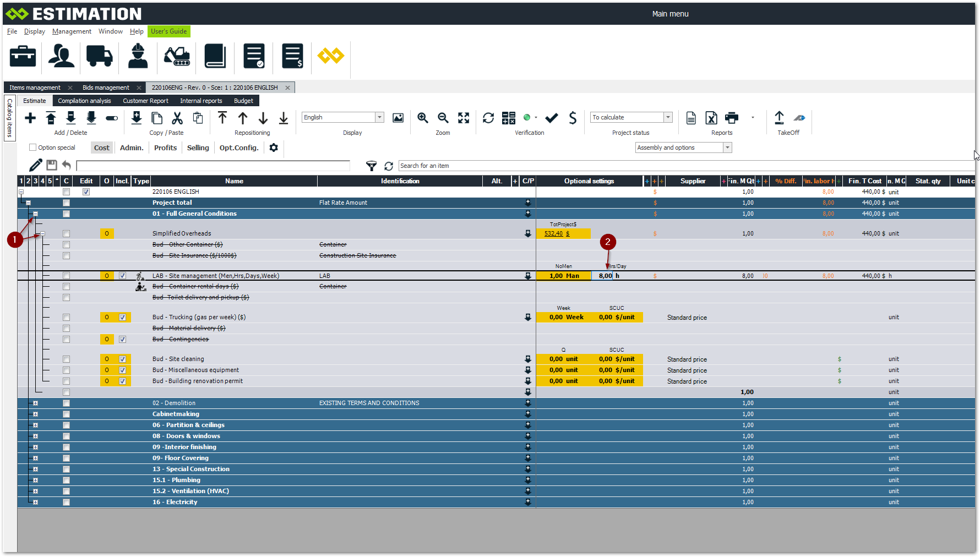The width and height of the screenshot is (980, 557).
Task: Click the TakeOff upload arrow icon
Action: click(779, 118)
